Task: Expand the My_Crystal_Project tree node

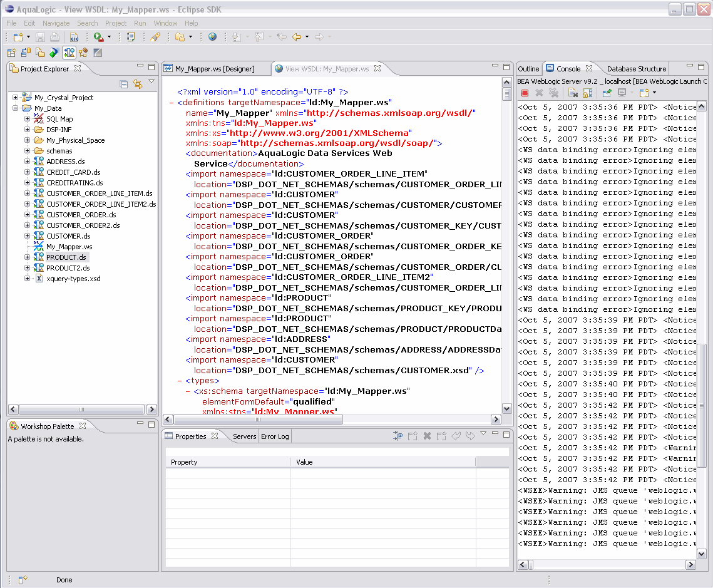Action: pyautogui.click(x=16, y=98)
